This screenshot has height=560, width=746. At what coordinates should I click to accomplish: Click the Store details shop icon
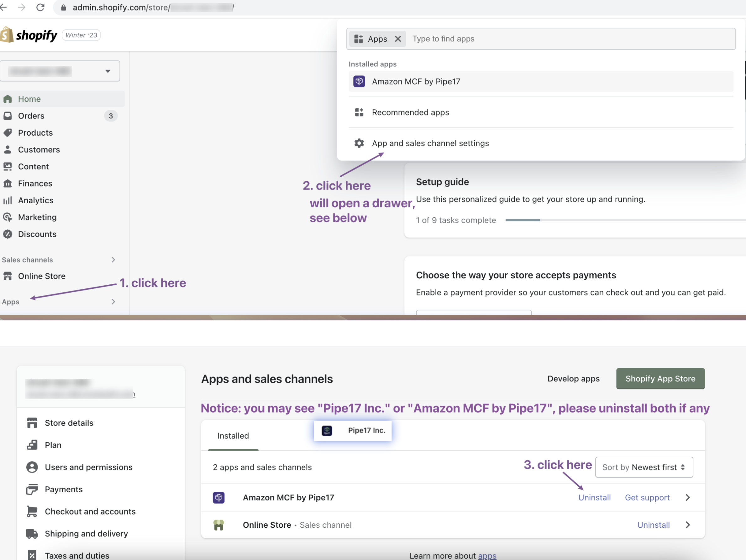(32, 423)
